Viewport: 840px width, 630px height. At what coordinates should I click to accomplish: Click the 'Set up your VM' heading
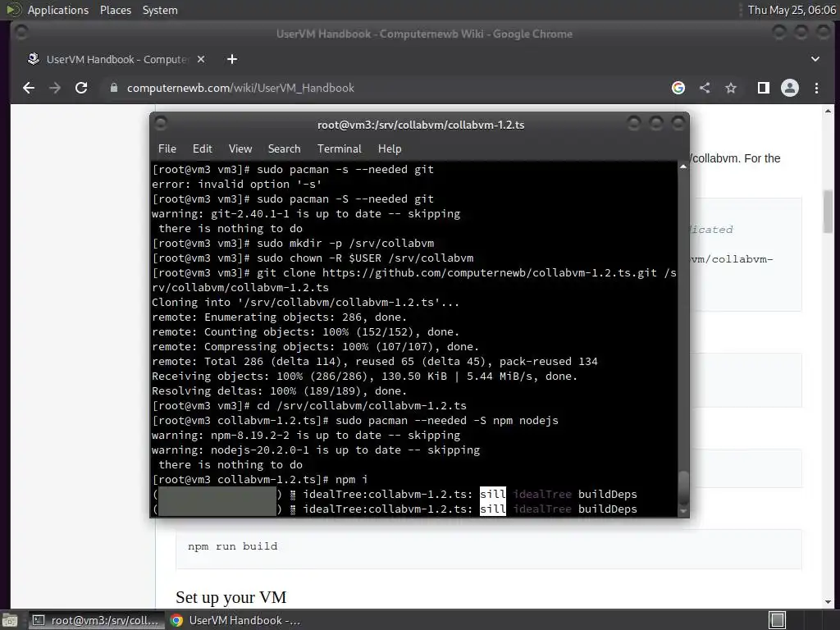[x=231, y=597]
